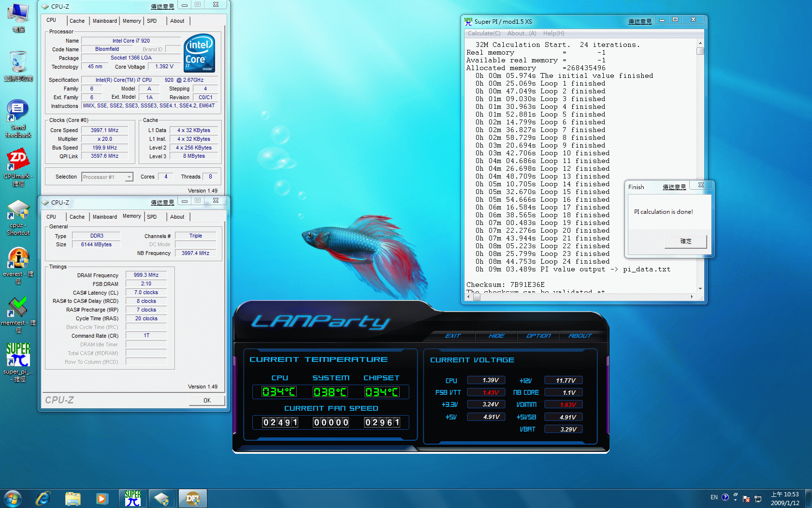Click the EN language indicator in tray
812x508 pixels.
(x=714, y=497)
